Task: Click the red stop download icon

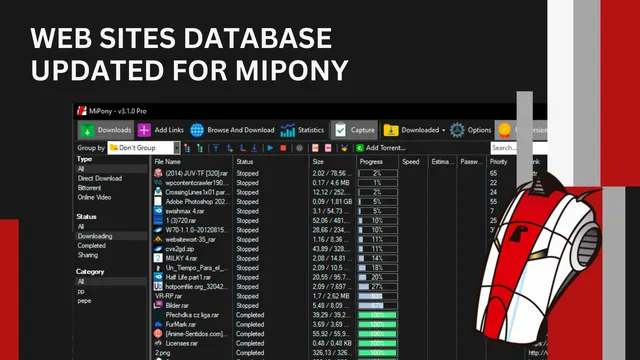Action: point(283,148)
